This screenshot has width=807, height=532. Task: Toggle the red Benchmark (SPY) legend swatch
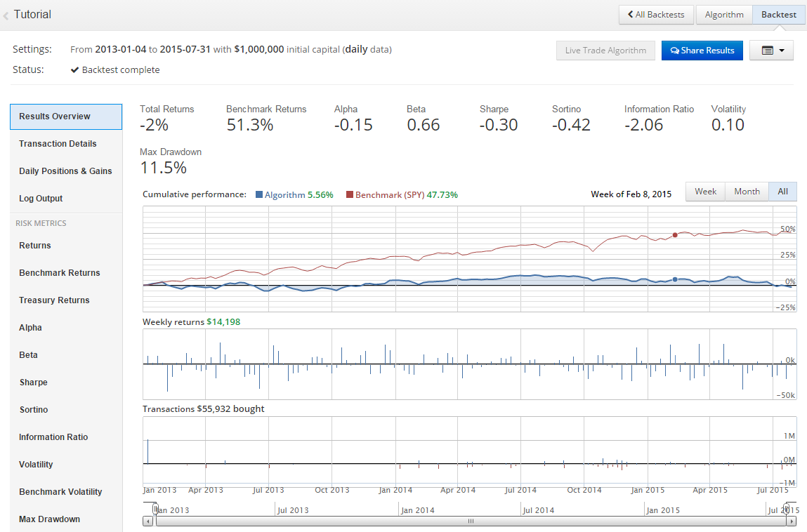click(x=350, y=195)
